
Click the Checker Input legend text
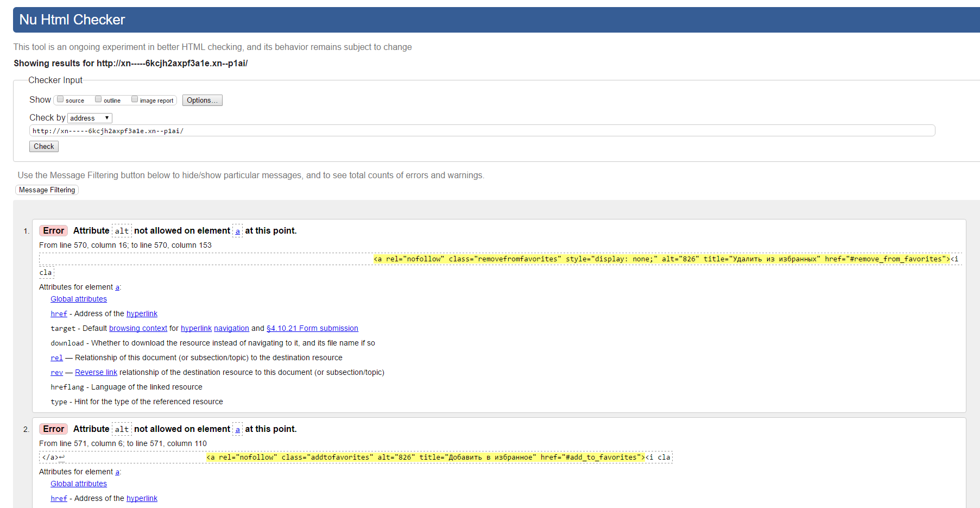click(x=55, y=80)
